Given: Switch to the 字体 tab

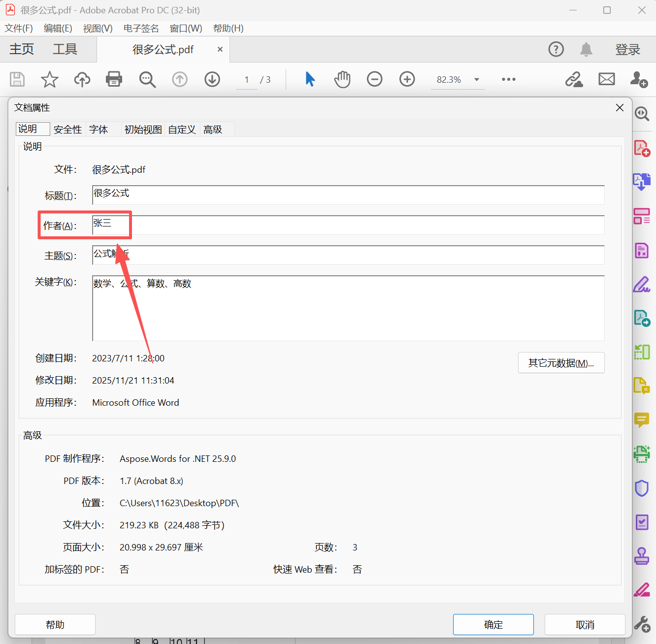Looking at the screenshot, I should (98, 129).
